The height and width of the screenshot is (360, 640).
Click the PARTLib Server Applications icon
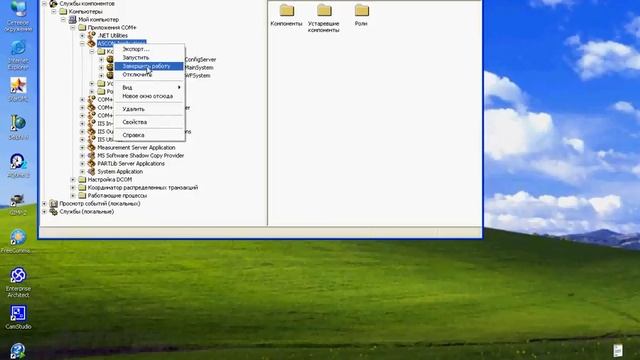pyautogui.click(x=91, y=163)
